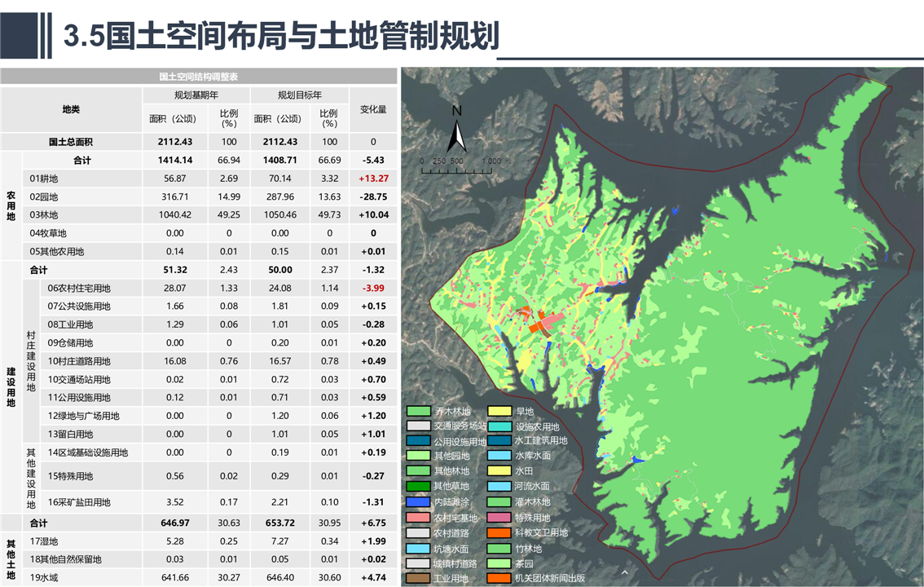Click the 10村庄道路用地 row label
924x587 pixels.
(x=79, y=361)
